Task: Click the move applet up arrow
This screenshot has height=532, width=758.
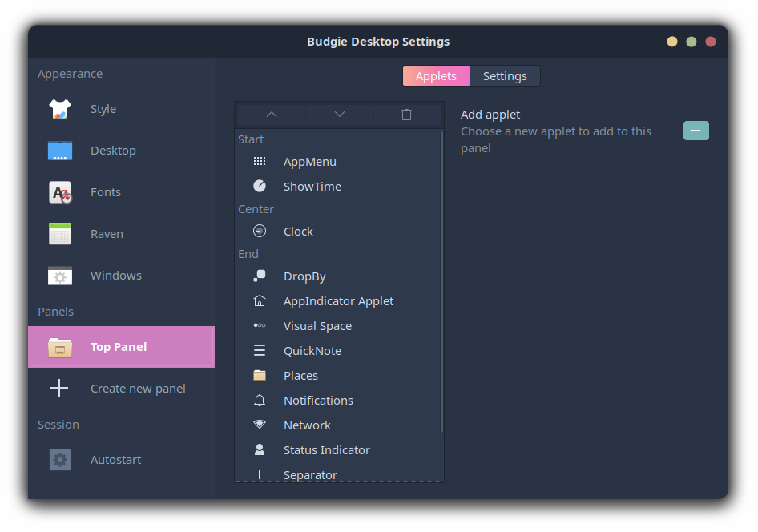Action: point(271,115)
